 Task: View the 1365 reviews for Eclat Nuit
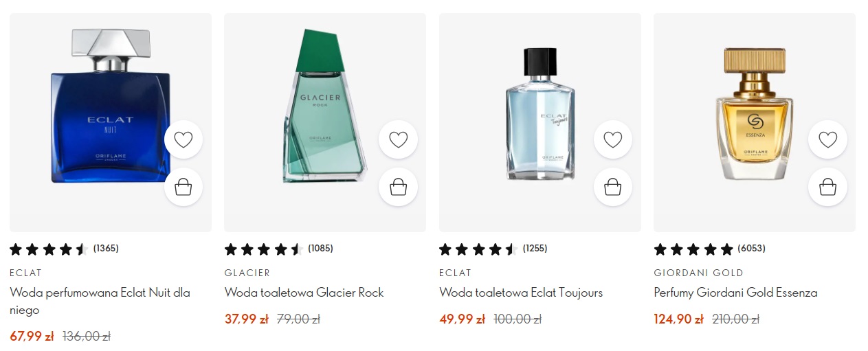106,249
